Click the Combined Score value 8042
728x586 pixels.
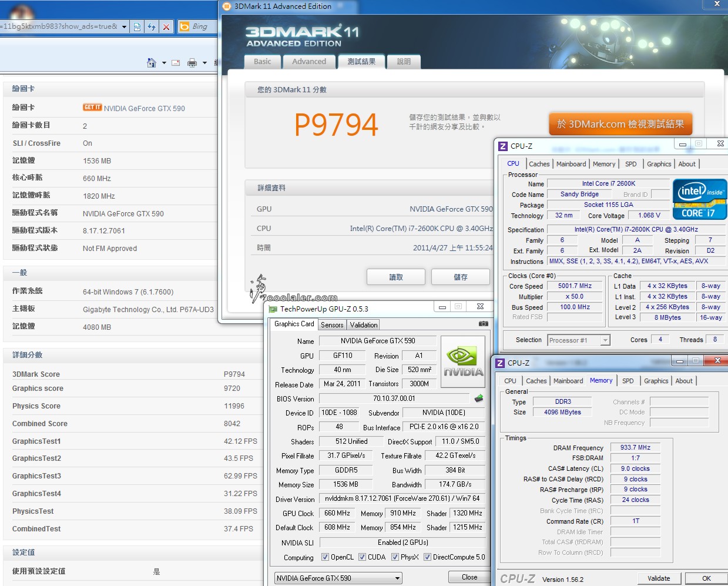[232, 424]
